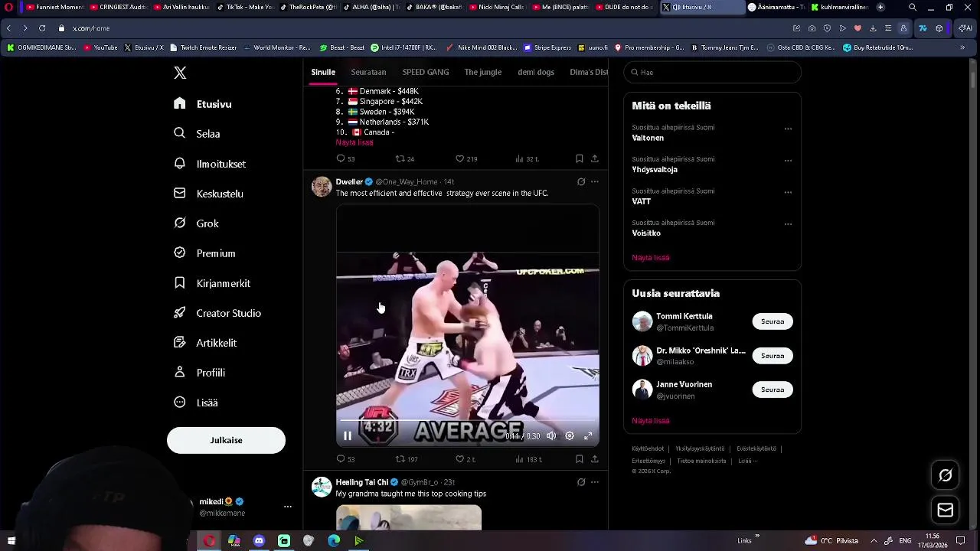Open YouTube bookmark in bookmarks bar
Screen dimensions: 980x551
pos(100,47)
